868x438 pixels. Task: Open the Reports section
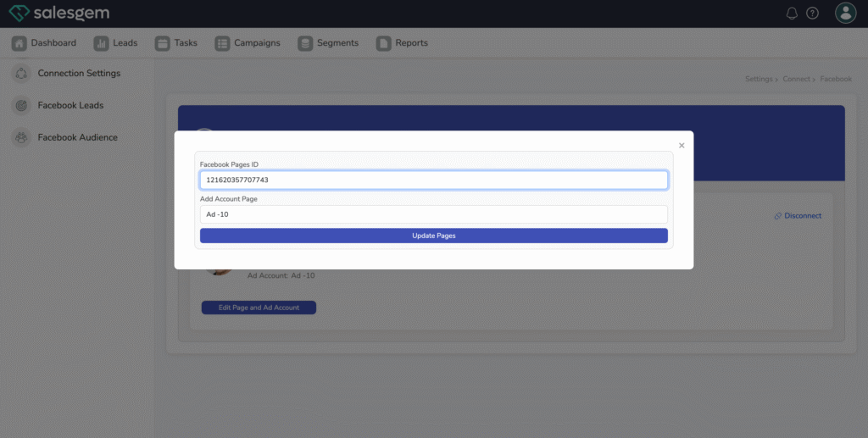click(x=403, y=43)
